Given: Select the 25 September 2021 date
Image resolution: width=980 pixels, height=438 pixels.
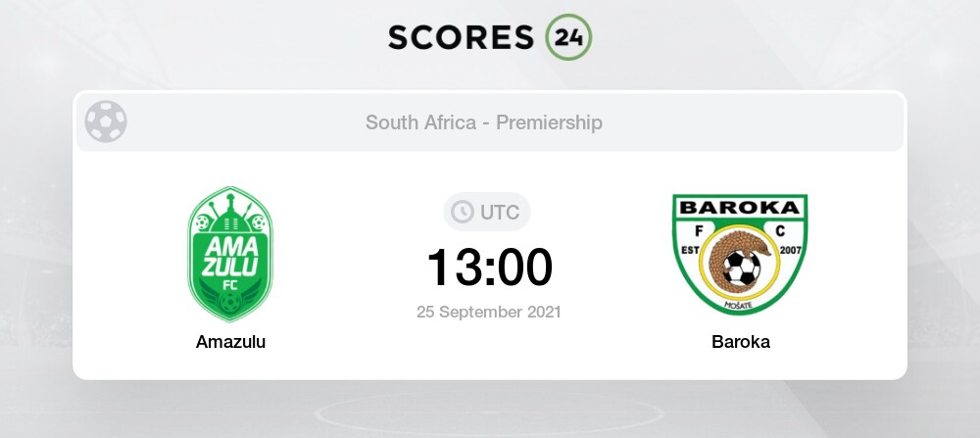Looking at the screenshot, I should [489, 312].
